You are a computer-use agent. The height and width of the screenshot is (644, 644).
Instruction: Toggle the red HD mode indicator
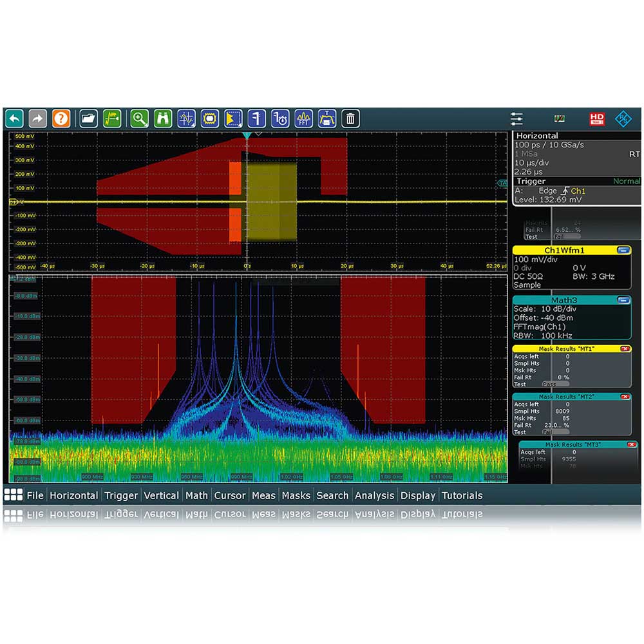(597, 118)
